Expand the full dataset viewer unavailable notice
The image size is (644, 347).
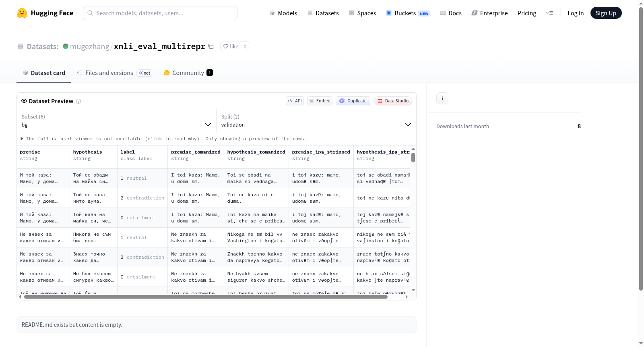[x=163, y=139]
